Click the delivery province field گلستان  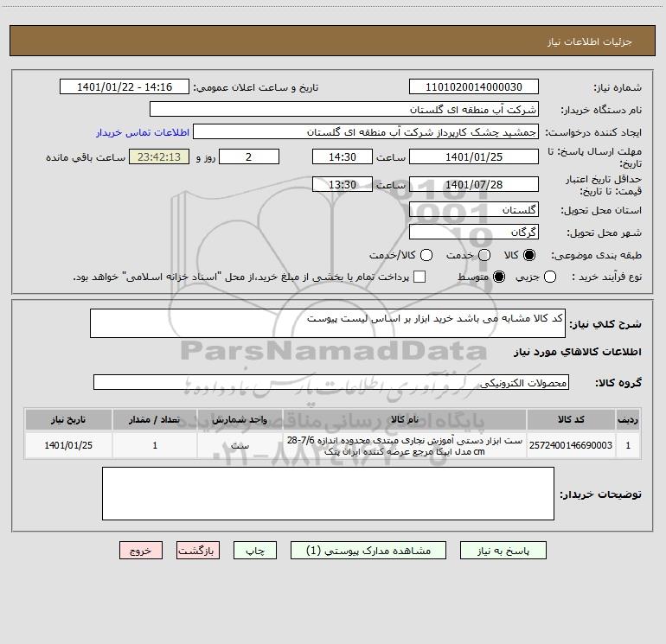pyautogui.click(x=474, y=209)
